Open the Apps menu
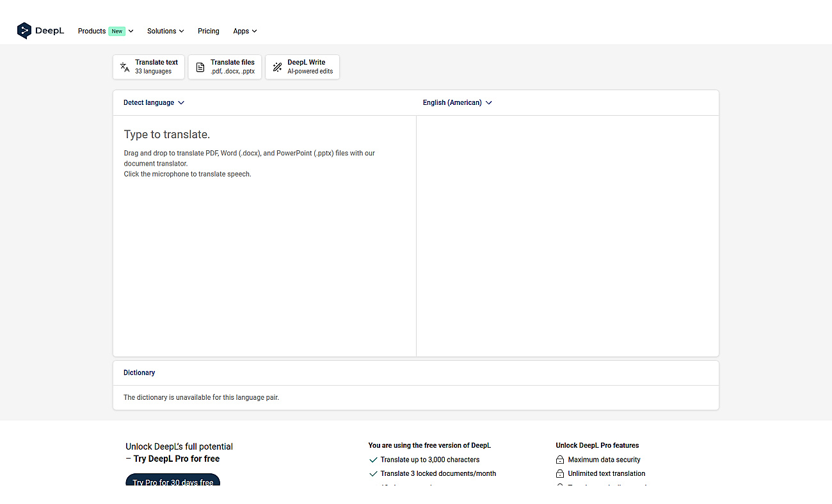832x504 pixels. (x=245, y=31)
